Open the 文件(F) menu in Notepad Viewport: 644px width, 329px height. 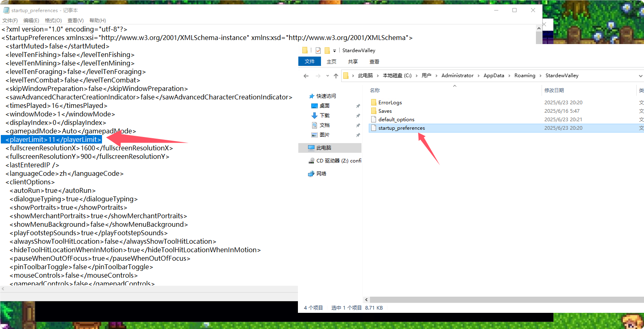[10, 21]
